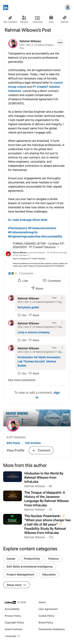
Task: Open the Learning video icon
Action: (x=37, y=18)
